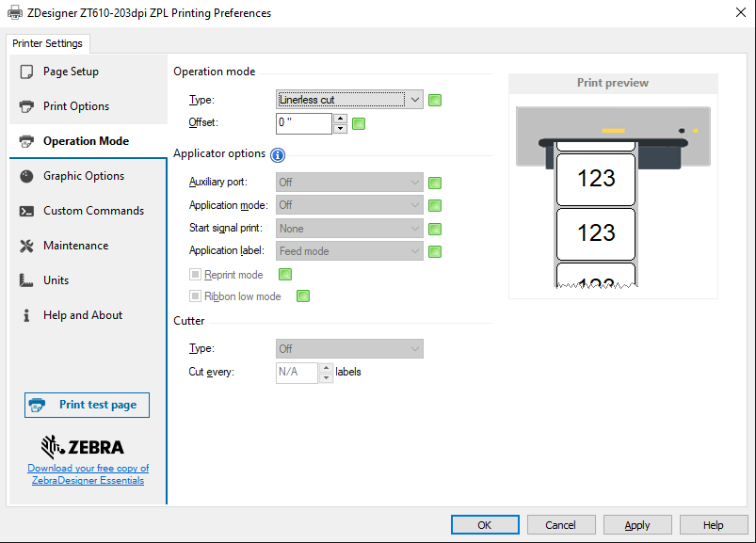Click Applicator options blue info icon
Viewport: 756px width, 543px height.
click(278, 155)
